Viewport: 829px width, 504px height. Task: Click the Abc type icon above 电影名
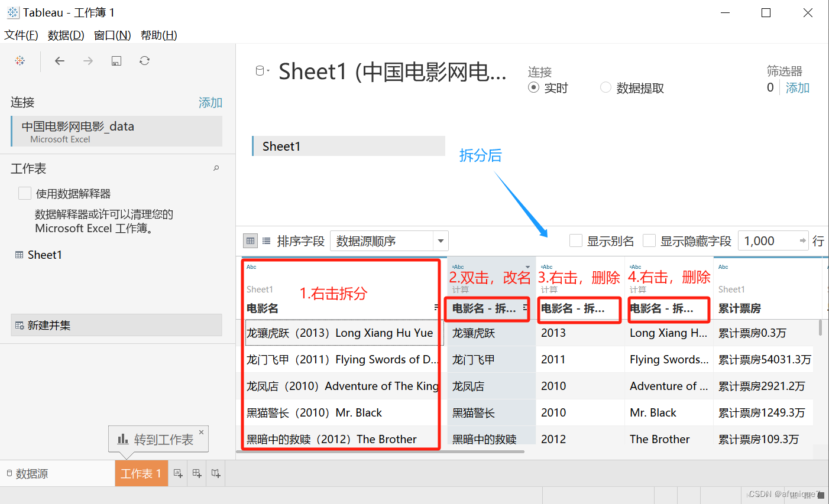[251, 267]
